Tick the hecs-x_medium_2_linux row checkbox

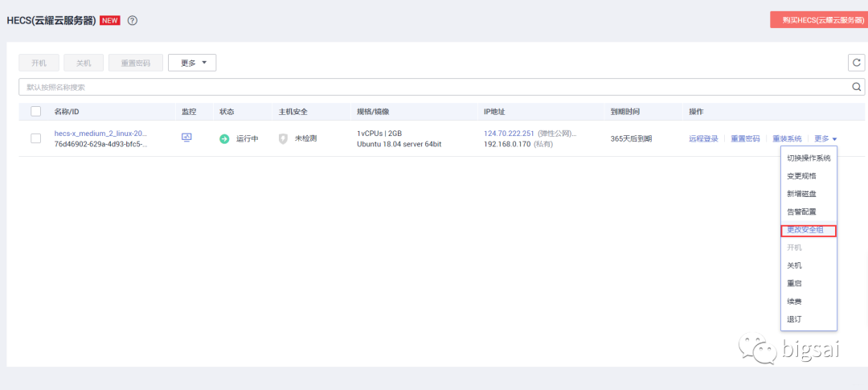pos(36,138)
